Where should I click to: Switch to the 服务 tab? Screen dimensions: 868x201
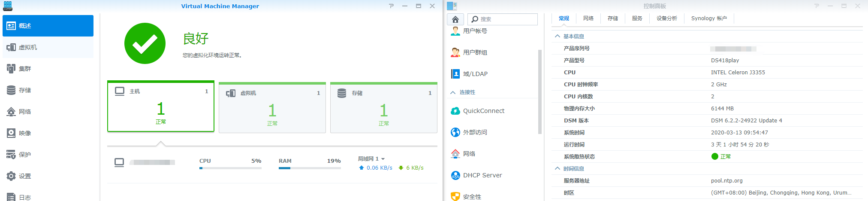pyautogui.click(x=637, y=18)
